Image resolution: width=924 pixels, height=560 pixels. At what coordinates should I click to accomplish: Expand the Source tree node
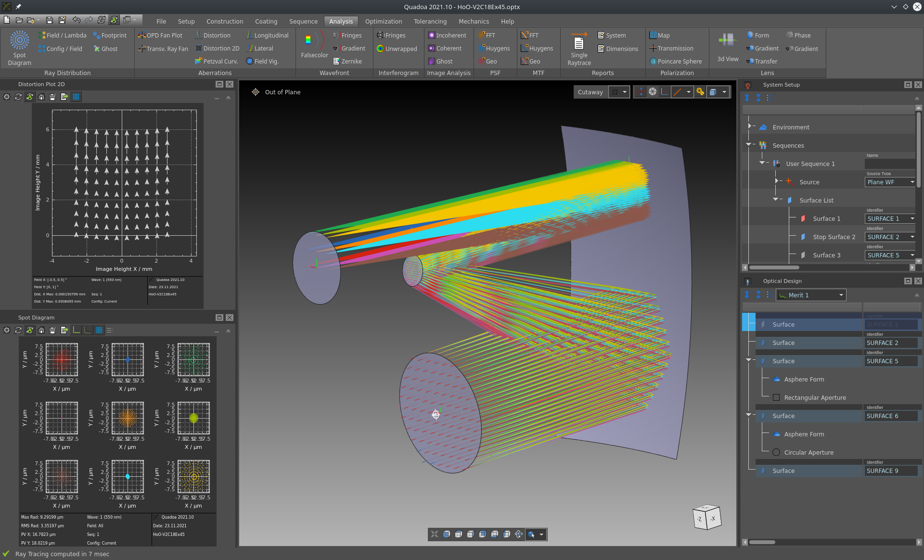click(x=776, y=181)
